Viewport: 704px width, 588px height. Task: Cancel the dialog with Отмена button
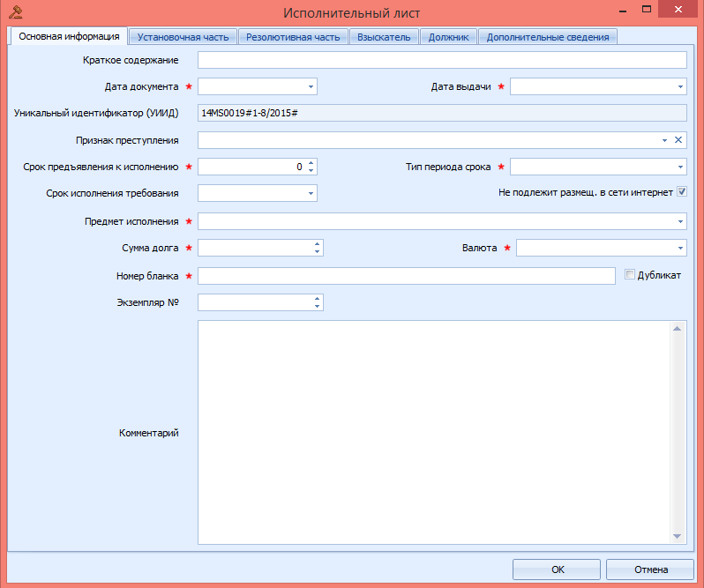tap(650, 569)
